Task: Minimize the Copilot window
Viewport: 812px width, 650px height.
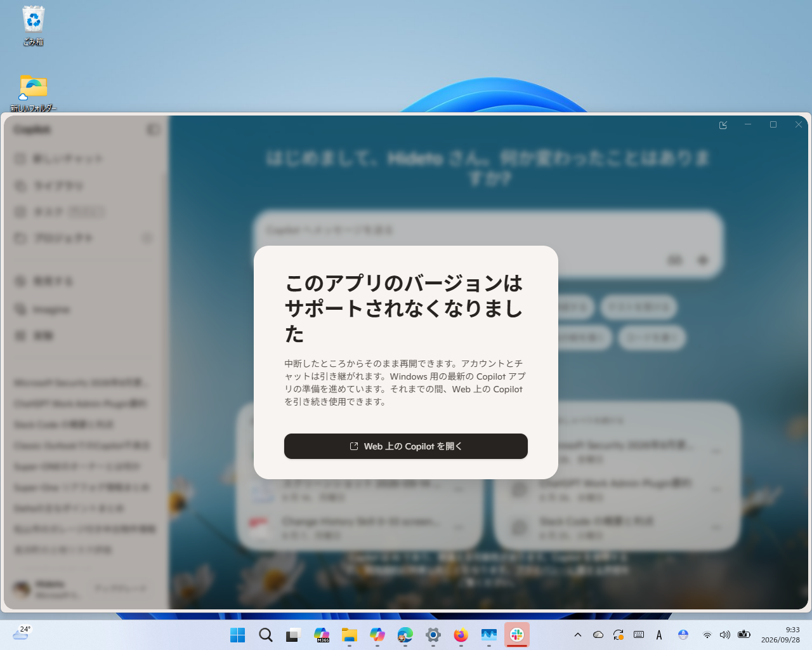Action: [x=748, y=125]
